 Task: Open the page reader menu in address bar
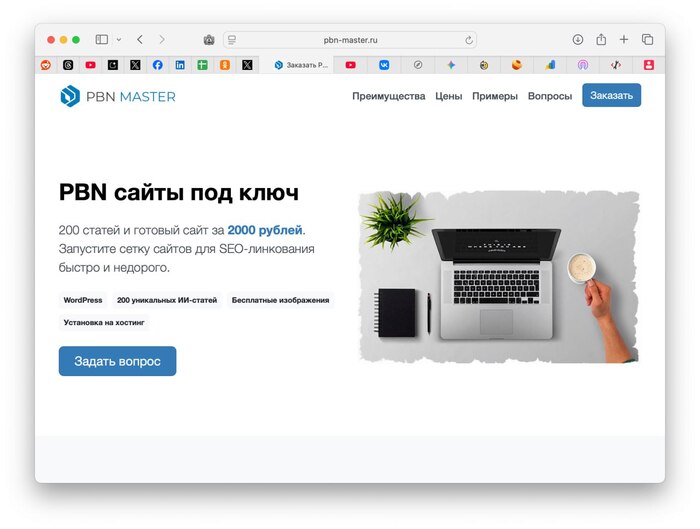(x=232, y=40)
